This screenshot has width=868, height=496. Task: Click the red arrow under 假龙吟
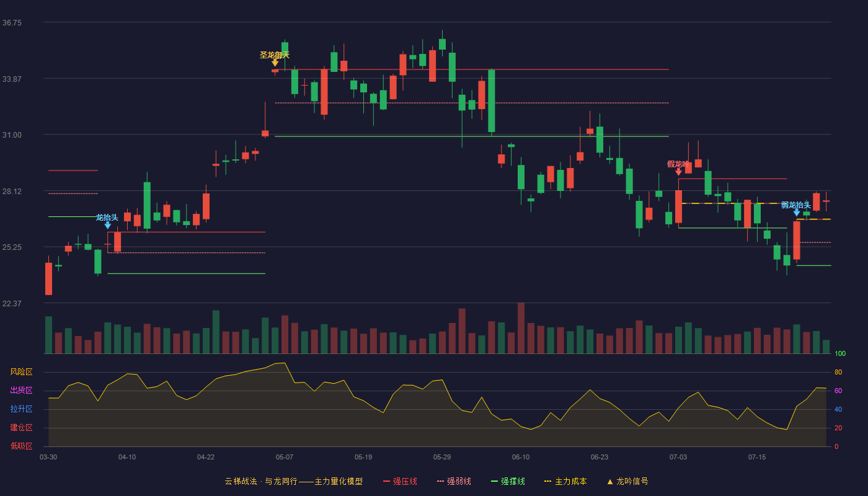678,172
